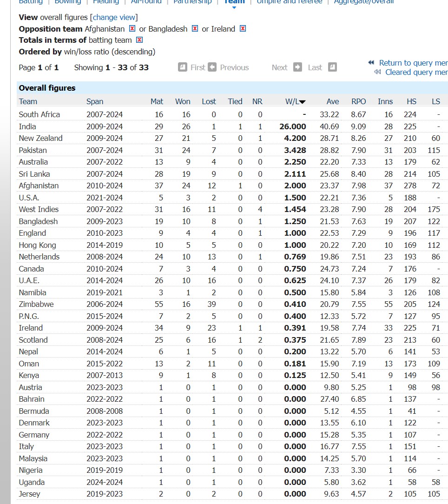Remove the batting team totals filter
The height and width of the screenshot is (504, 448).
pos(139,40)
